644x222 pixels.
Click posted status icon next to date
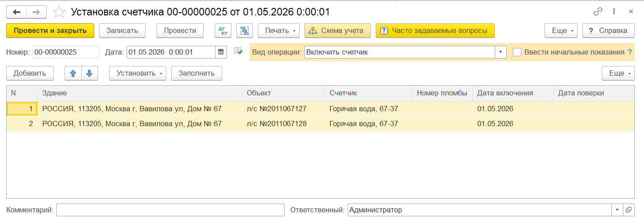pyautogui.click(x=238, y=51)
